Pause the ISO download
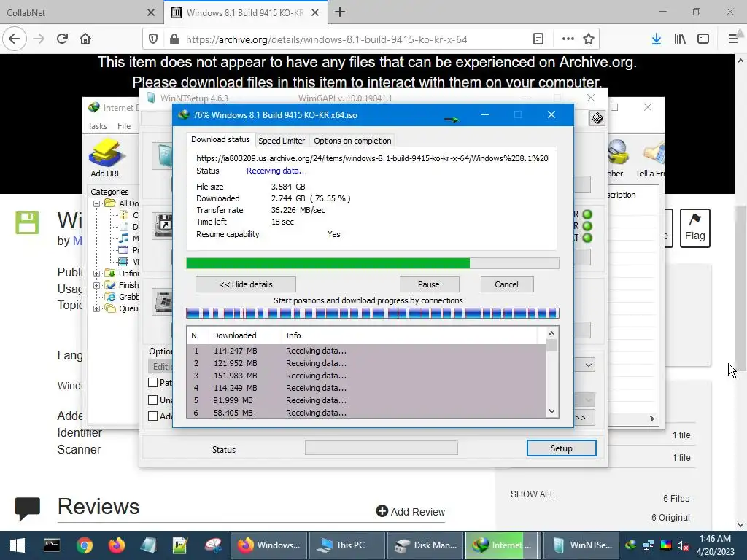Image resolution: width=747 pixels, height=560 pixels. 429,284
